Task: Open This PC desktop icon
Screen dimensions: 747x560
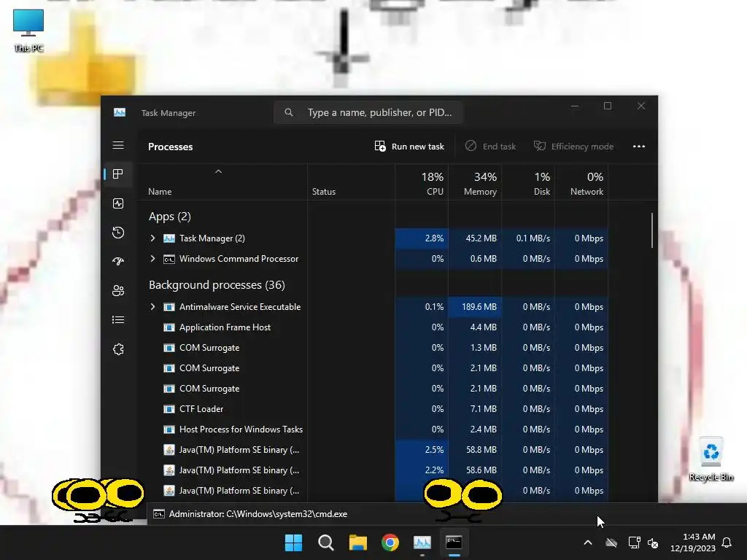Action: coord(28,31)
